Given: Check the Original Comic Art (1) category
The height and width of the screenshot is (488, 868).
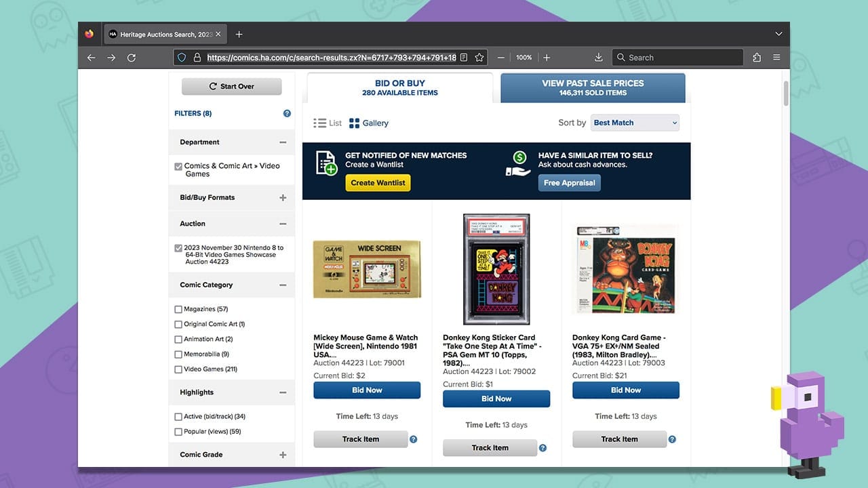Looking at the screenshot, I should (178, 324).
